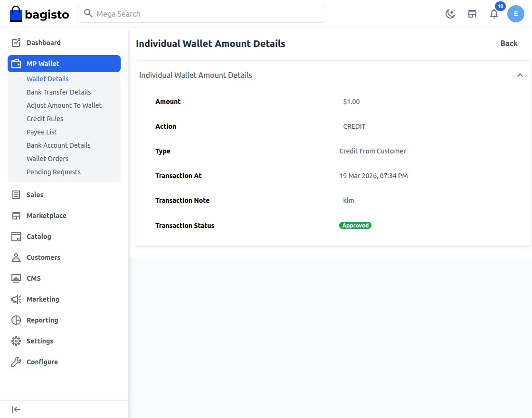532x418 pixels.
Task: Click the Configure wrench icon
Action: point(16,361)
